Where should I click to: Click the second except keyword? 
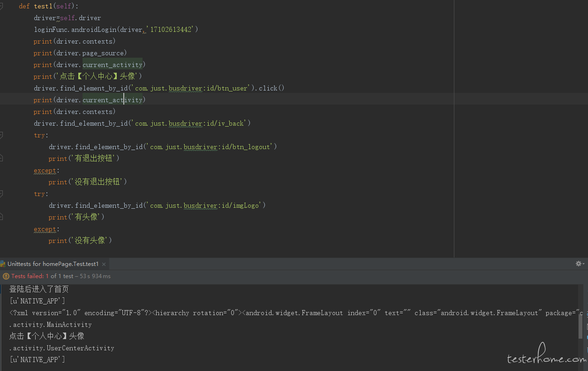[x=45, y=229]
